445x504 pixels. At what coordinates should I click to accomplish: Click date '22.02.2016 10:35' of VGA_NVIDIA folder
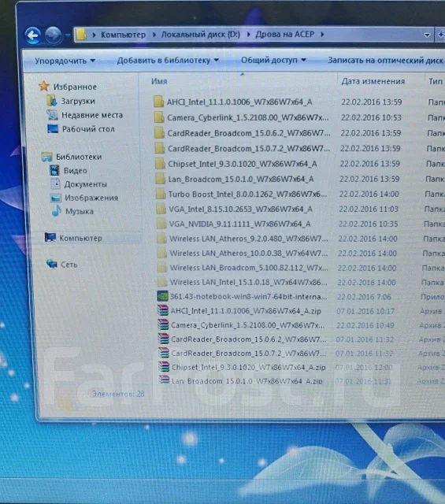(x=368, y=224)
